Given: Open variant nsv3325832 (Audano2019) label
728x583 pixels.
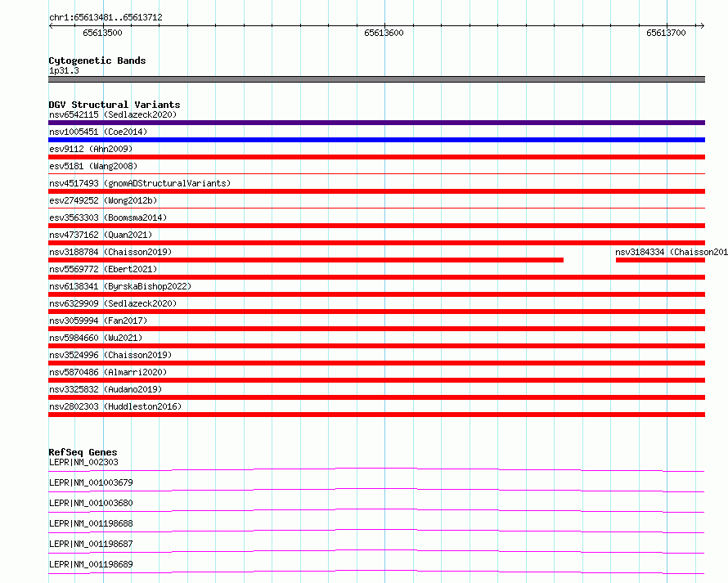Looking at the screenshot, I should 106,389.
